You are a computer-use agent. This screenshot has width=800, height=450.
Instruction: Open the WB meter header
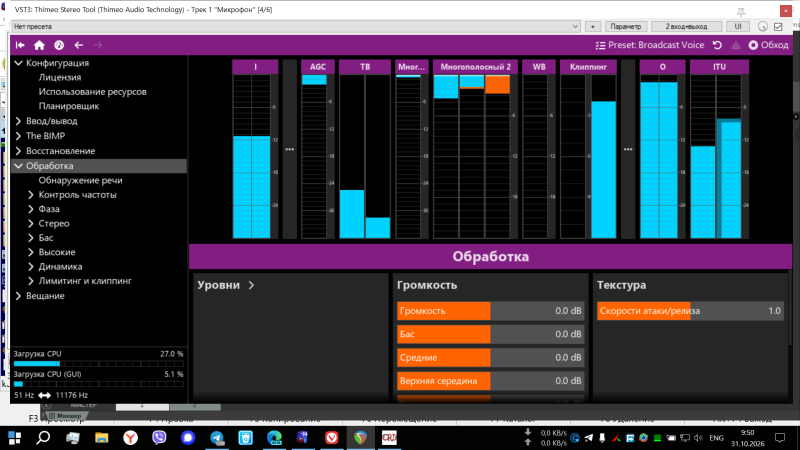(539, 67)
